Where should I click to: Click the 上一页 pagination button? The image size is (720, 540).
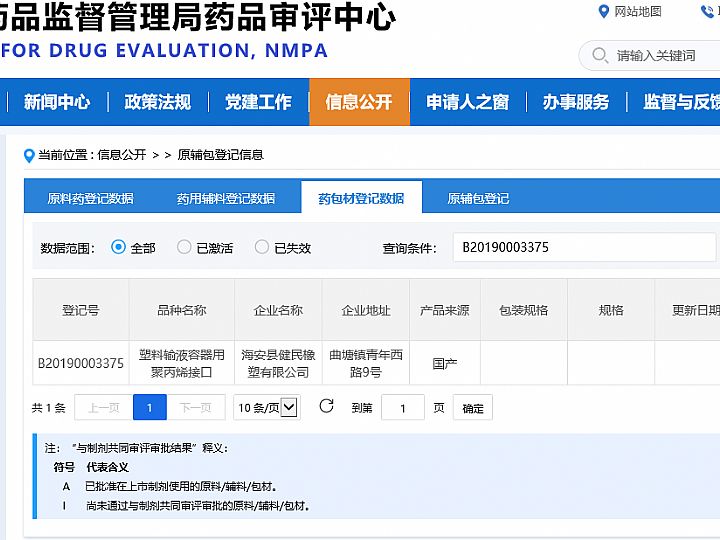point(103,408)
